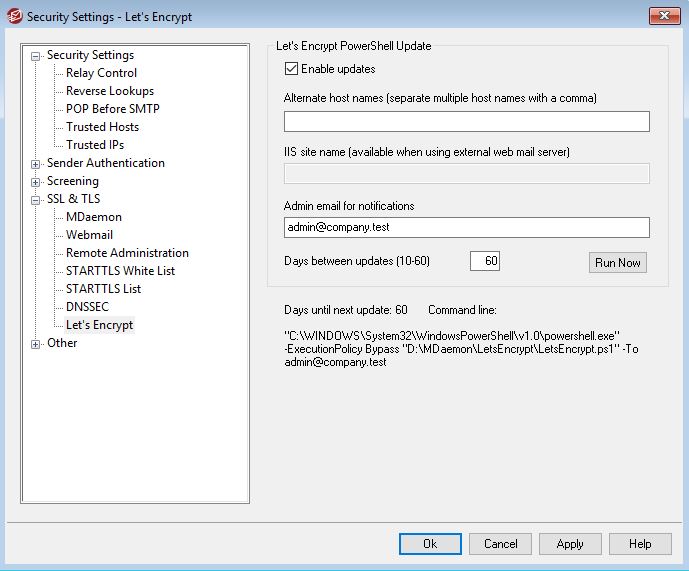Open MDaemon SSL settings
This screenshot has width=689, height=571.
[x=94, y=217]
